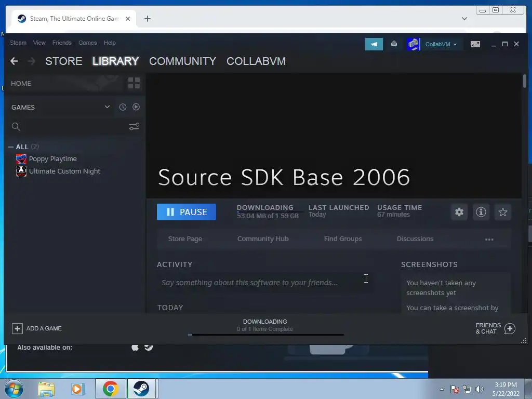
Task: Open the Steam menu
Action: (x=18, y=43)
